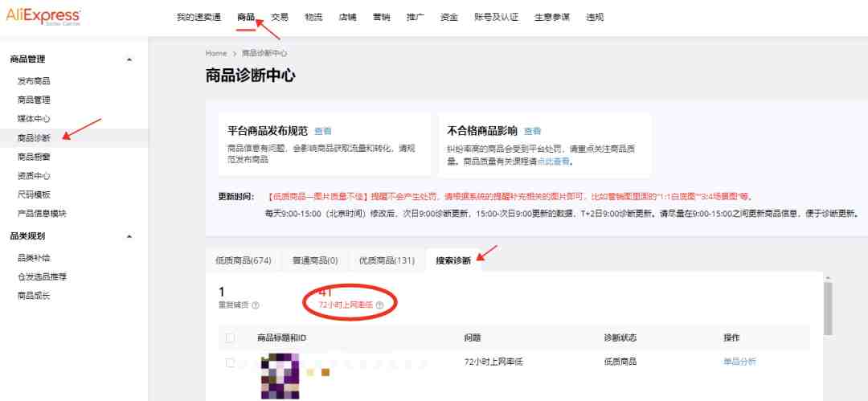
Task: Open 仓发选品推荐 in the sidebar
Action: coord(42,276)
